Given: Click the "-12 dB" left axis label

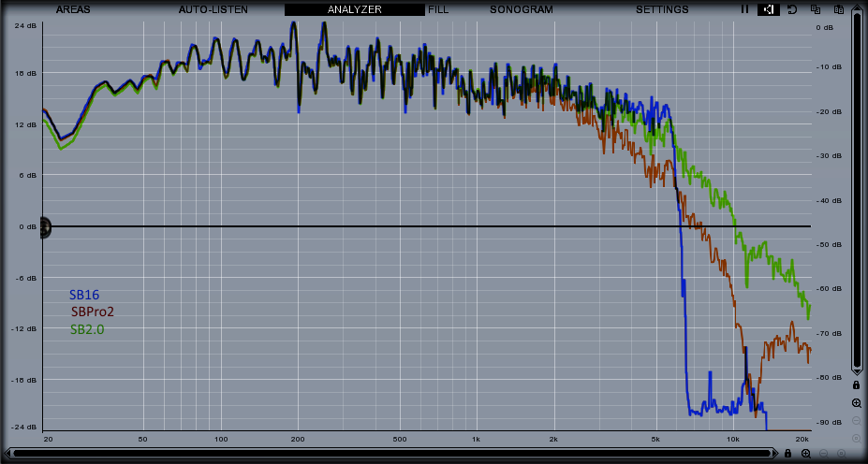Looking at the screenshot, I should (x=24, y=329).
